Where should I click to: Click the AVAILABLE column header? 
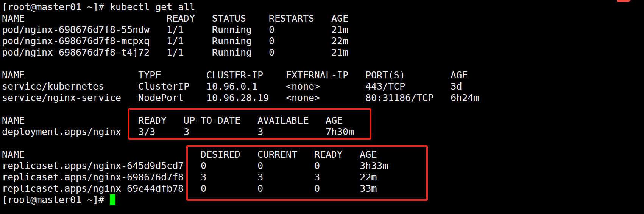click(x=283, y=121)
